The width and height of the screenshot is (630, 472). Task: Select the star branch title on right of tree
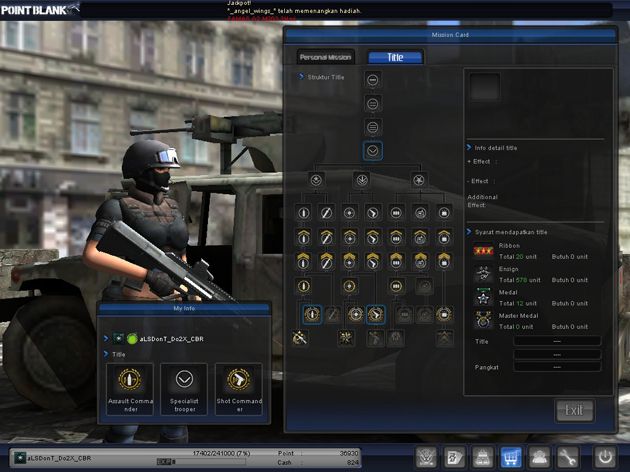(419, 180)
